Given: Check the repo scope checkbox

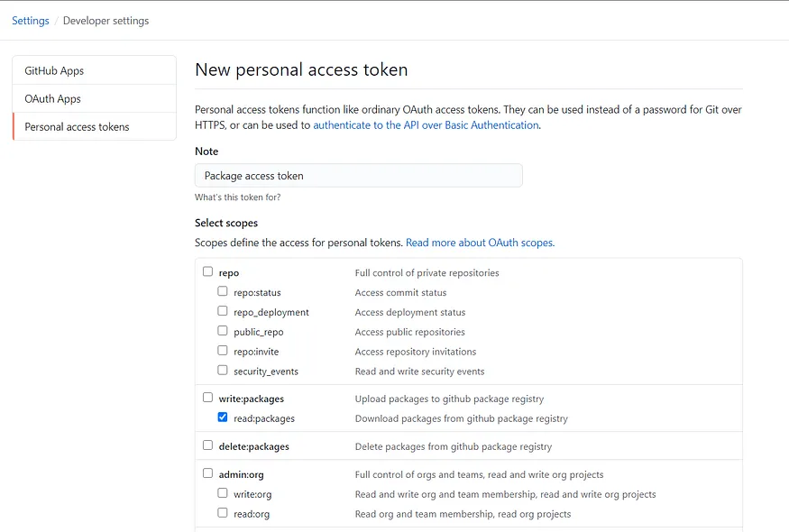Looking at the screenshot, I should coord(208,272).
